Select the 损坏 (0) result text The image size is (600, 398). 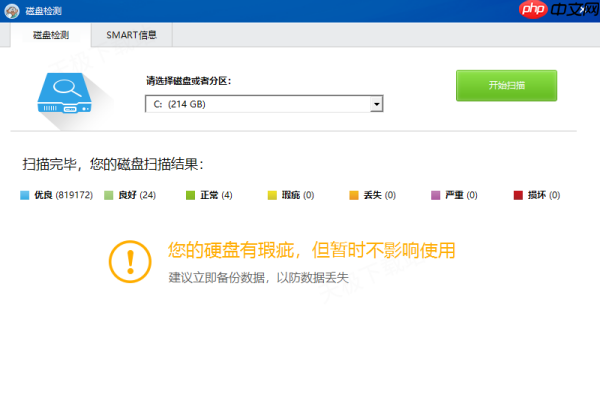pyautogui.click(x=544, y=195)
